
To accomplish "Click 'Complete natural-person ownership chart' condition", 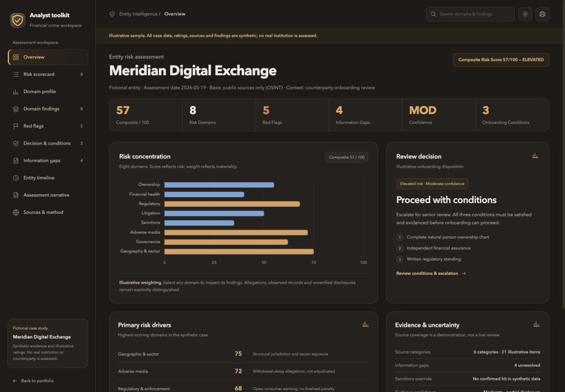I will coord(448,237).
